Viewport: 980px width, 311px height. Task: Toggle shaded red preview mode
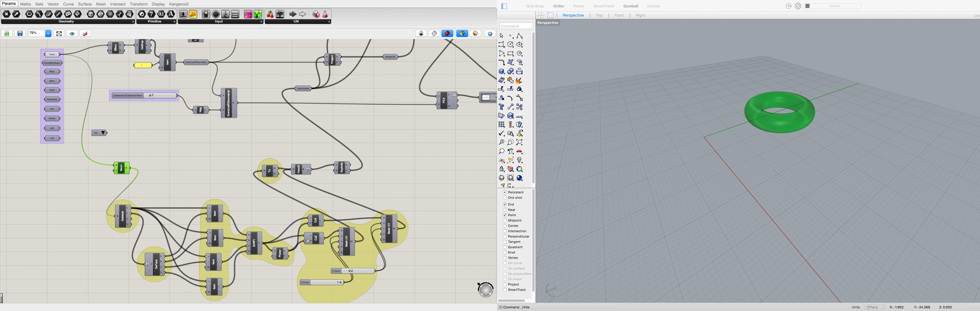pos(447,34)
